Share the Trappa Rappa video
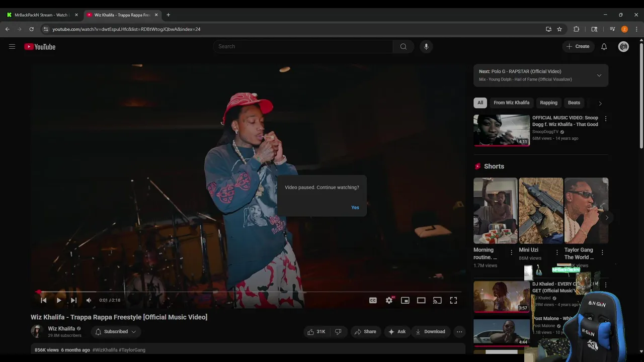 (x=365, y=332)
